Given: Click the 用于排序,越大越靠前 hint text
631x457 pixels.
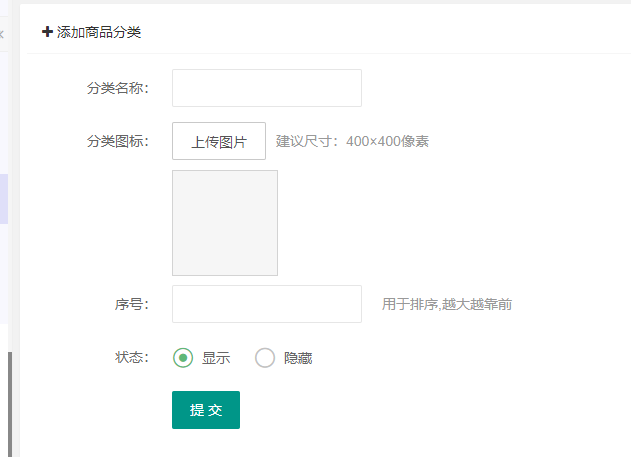Looking at the screenshot, I should point(446,304).
